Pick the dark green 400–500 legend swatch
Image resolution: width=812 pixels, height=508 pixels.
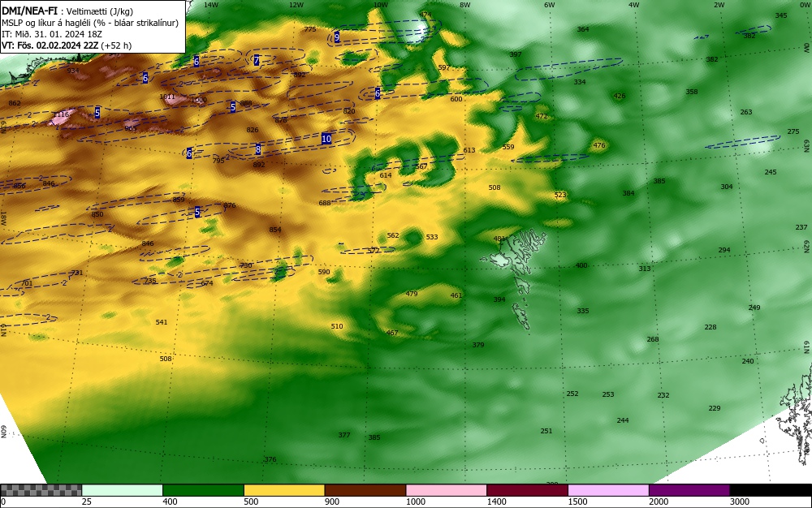tap(203, 490)
